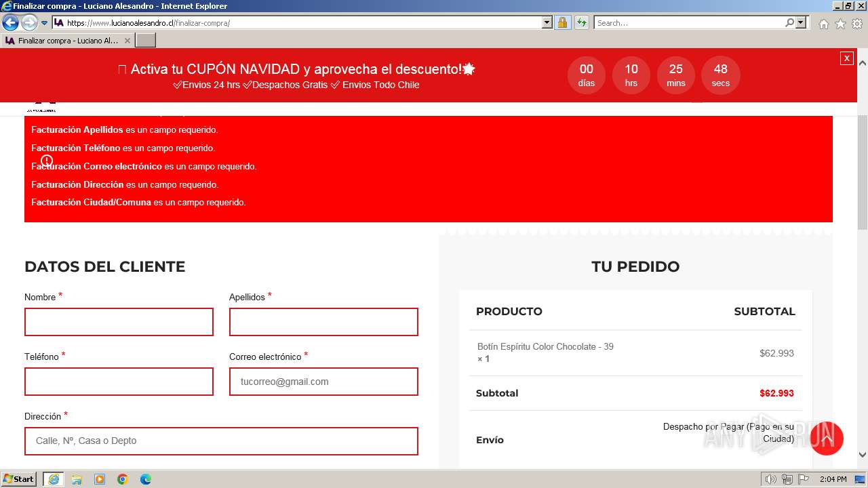Click the address bar URL field
868x488 pixels.
point(296,23)
